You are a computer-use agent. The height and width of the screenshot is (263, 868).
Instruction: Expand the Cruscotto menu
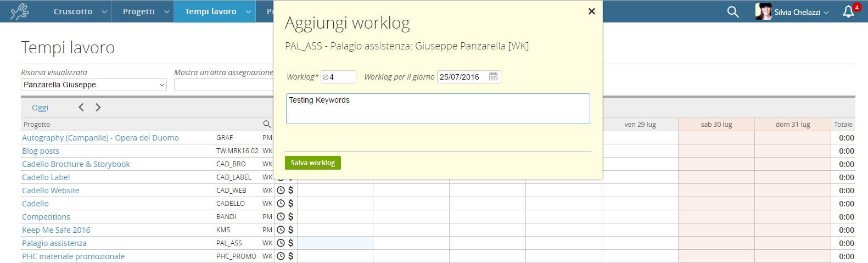(x=79, y=12)
